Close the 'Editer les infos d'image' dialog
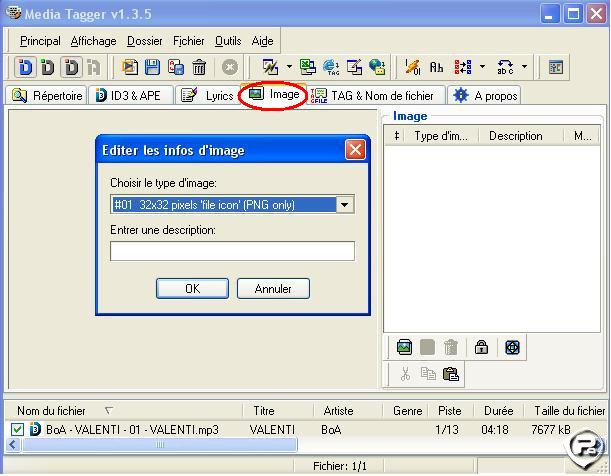The width and height of the screenshot is (611, 476). pos(355,150)
